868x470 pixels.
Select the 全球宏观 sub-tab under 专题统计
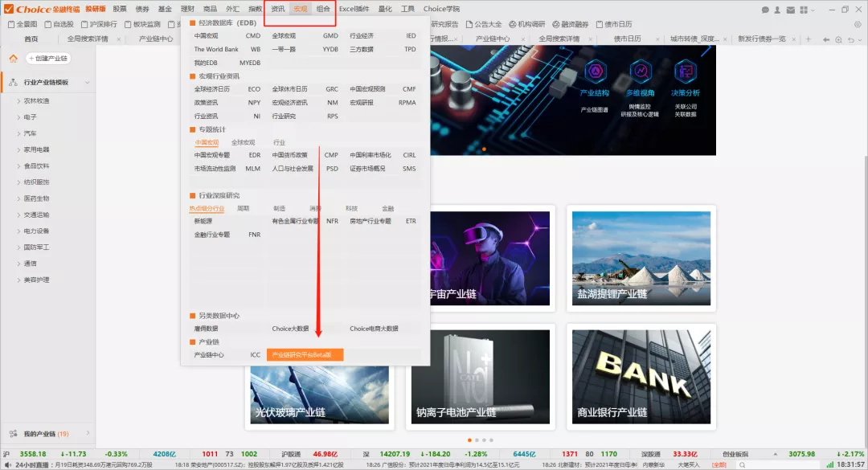243,142
